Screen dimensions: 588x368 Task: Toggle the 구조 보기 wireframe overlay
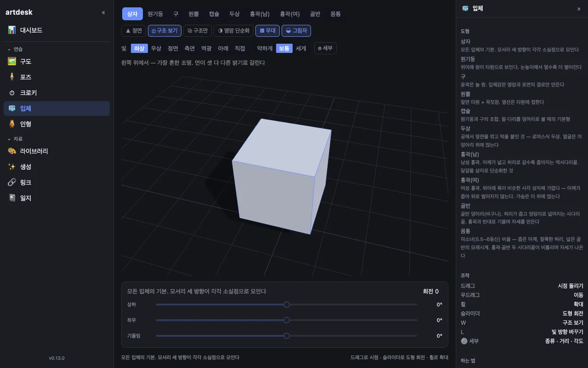164,31
